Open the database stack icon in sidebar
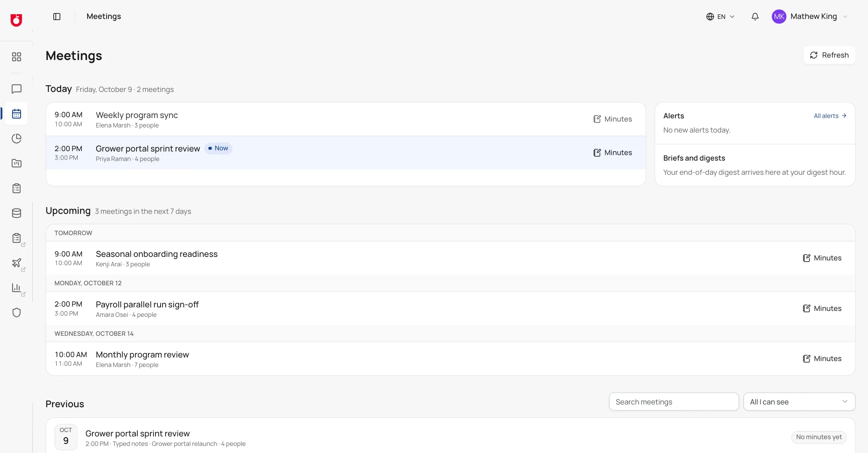 [x=17, y=213]
